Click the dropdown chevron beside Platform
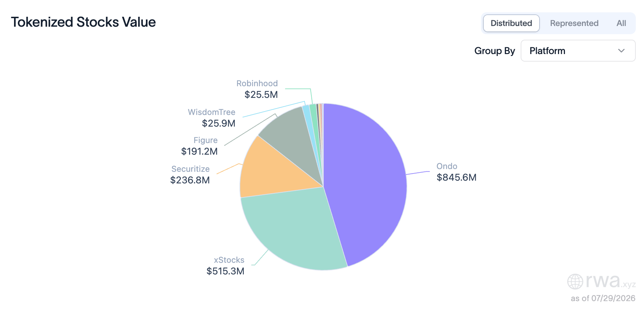The height and width of the screenshot is (310, 644). point(621,51)
